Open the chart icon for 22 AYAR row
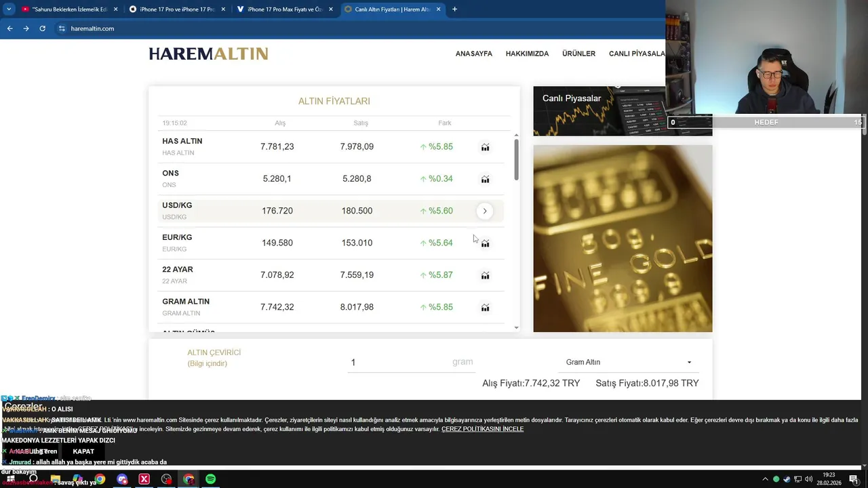The width and height of the screenshot is (868, 488). 485,275
